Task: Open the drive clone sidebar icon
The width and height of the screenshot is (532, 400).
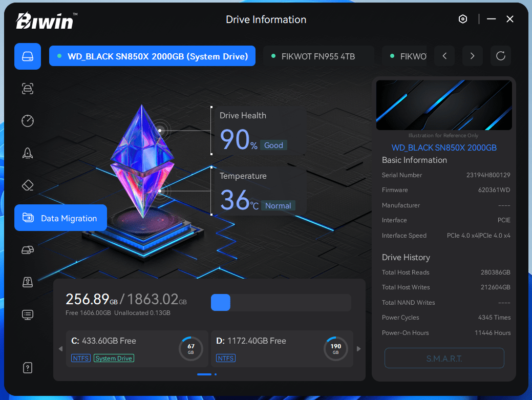Action: coord(28,250)
